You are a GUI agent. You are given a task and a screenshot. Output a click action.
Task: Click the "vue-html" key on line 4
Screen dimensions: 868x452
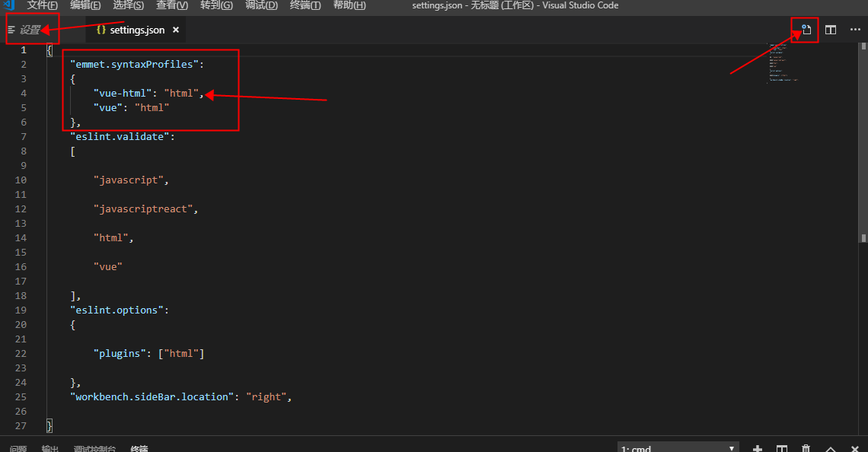pos(123,93)
